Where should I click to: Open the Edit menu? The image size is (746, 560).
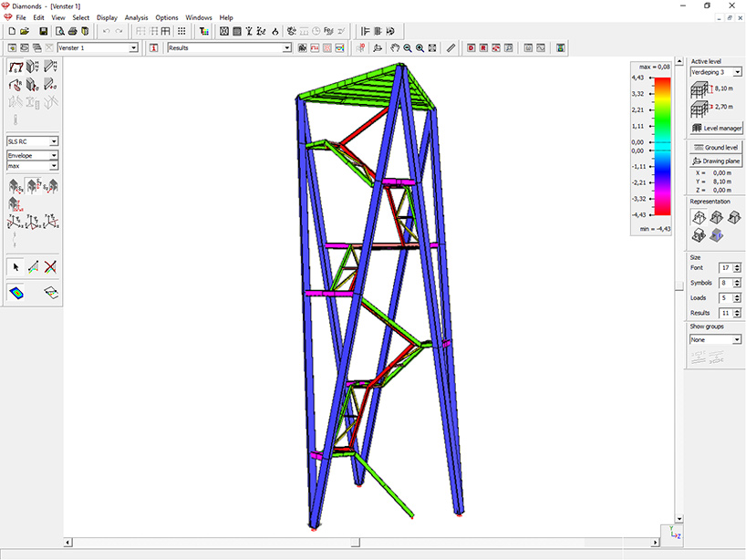[38, 17]
